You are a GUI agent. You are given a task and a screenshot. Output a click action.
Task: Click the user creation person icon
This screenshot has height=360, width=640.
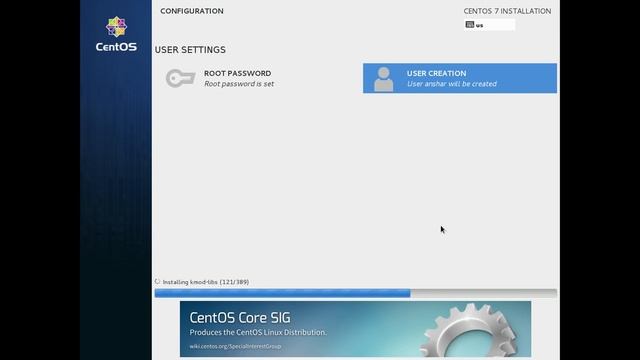pyautogui.click(x=384, y=79)
